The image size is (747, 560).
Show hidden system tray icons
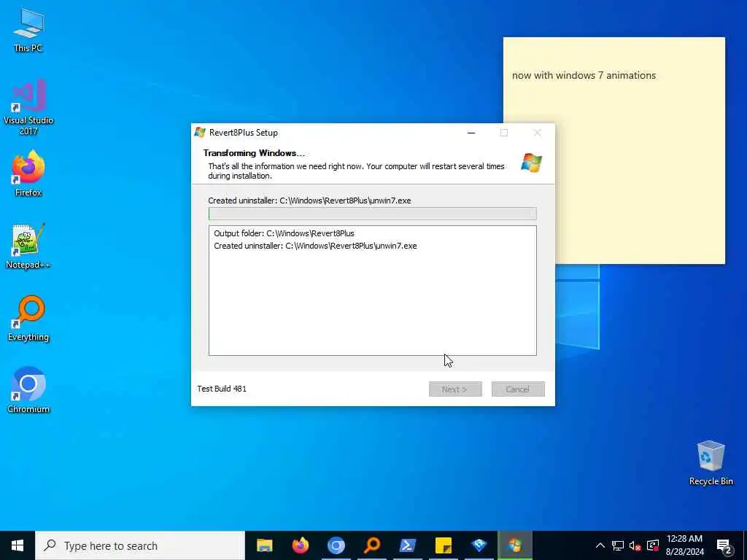pos(600,545)
